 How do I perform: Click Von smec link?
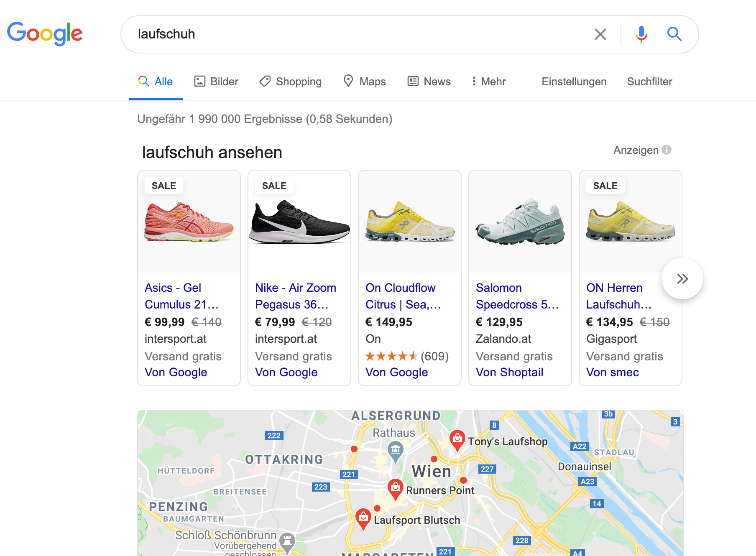(612, 372)
